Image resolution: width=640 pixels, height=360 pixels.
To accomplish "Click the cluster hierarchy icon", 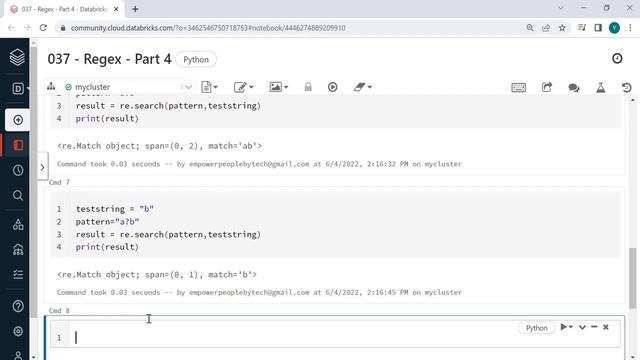I will click(x=51, y=87).
